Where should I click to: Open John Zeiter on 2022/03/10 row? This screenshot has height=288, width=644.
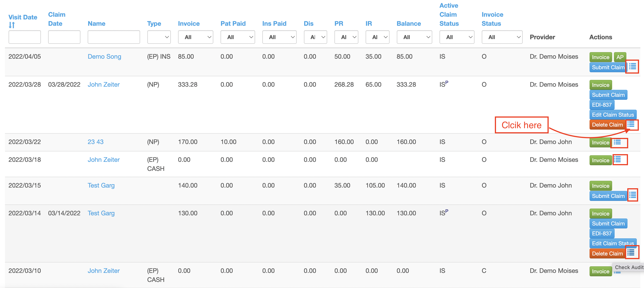coord(103,271)
